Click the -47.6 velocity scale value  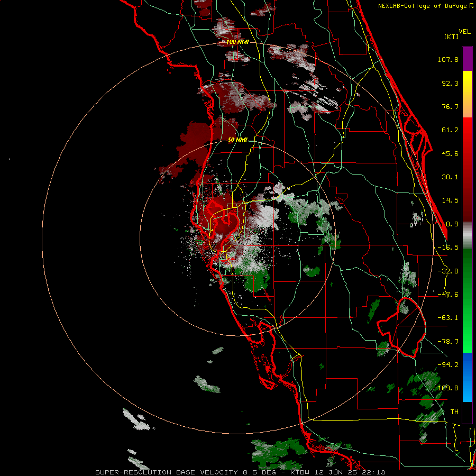(448, 295)
